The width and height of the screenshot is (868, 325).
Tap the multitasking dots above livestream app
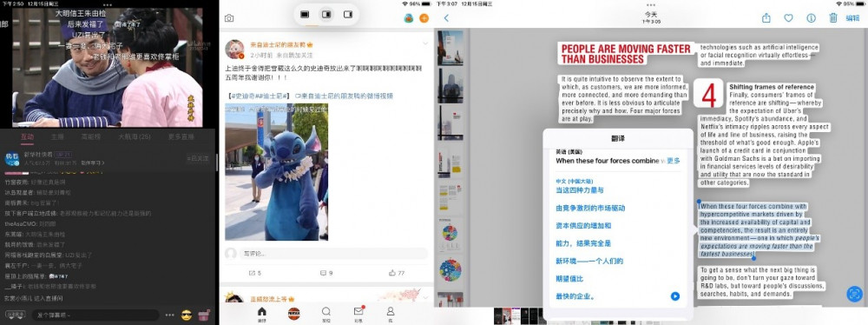pos(108,4)
